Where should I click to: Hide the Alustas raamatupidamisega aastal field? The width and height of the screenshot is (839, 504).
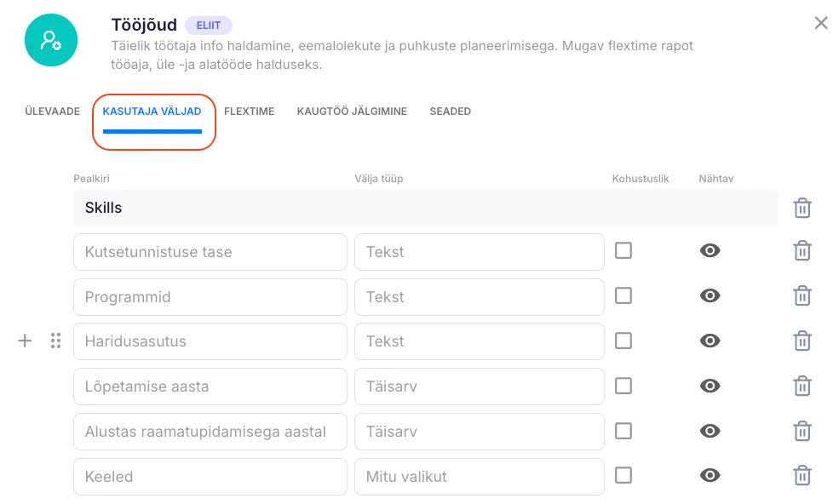click(710, 431)
